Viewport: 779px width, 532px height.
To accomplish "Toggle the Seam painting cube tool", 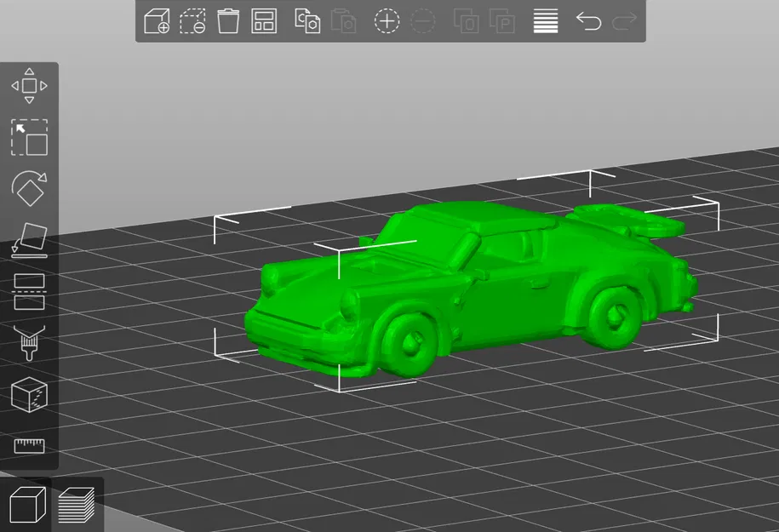I will tap(30, 394).
